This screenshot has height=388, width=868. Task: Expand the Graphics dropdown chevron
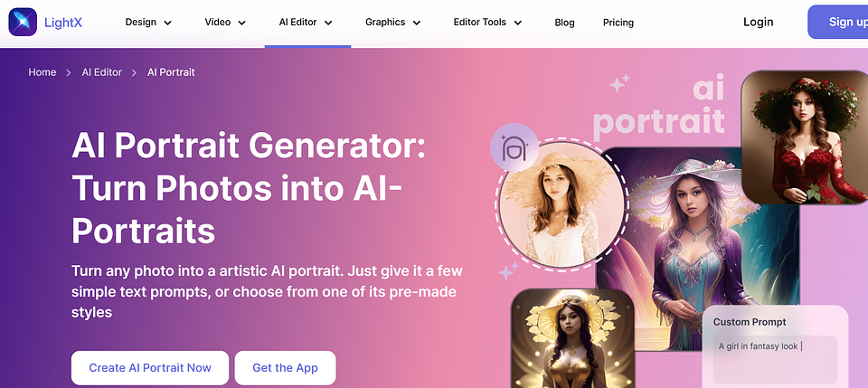click(417, 23)
